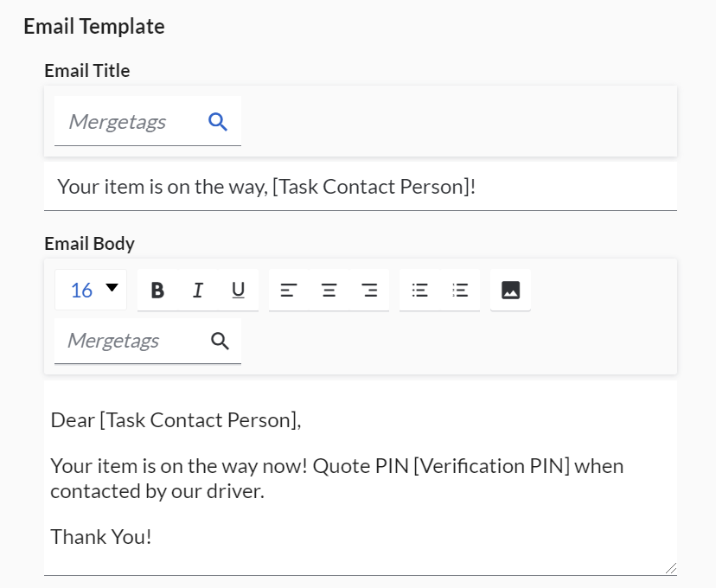
Task: Toggle underline formatting in Email Body
Action: click(238, 291)
